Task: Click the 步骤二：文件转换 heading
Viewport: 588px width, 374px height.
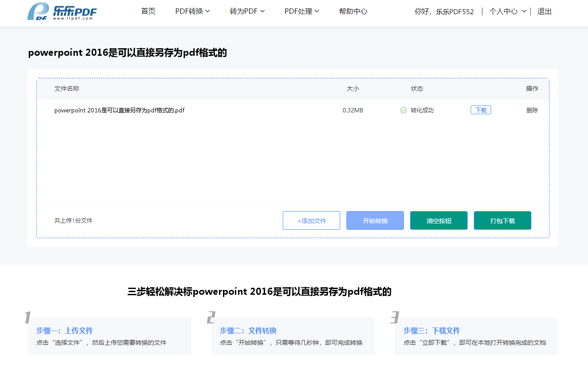Action: [x=248, y=331]
